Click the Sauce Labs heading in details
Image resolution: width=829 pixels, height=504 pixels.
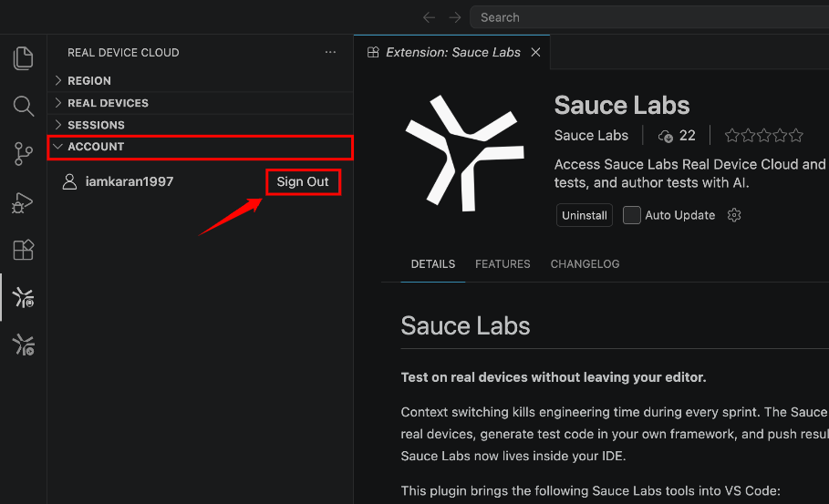(x=465, y=326)
